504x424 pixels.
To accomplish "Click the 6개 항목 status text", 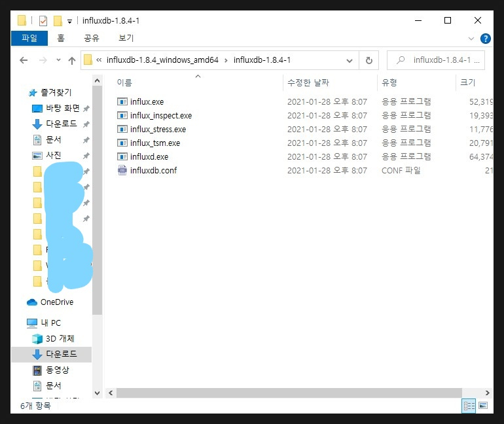I will 35,406.
